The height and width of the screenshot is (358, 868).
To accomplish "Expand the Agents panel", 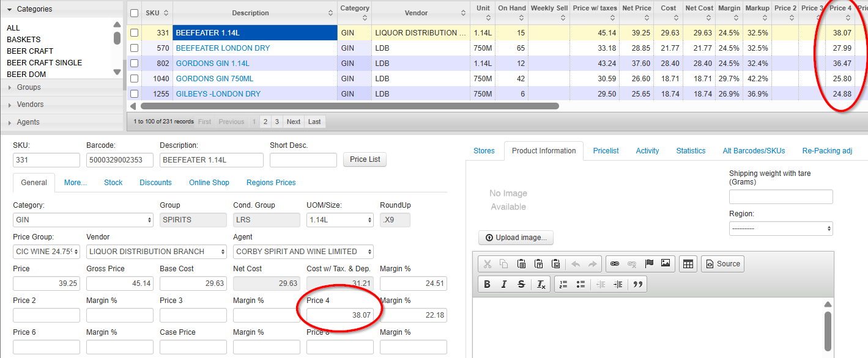I will tap(62, 122).
